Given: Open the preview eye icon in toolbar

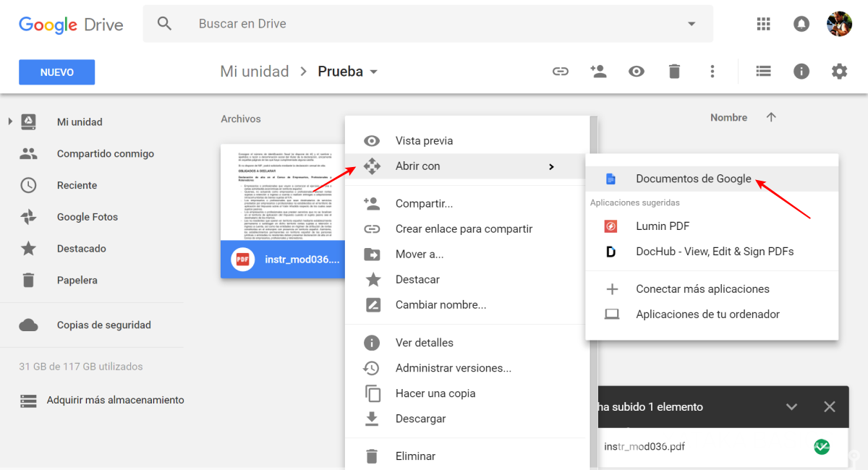Looking at the screenshot, I should [x=637, y=71].
